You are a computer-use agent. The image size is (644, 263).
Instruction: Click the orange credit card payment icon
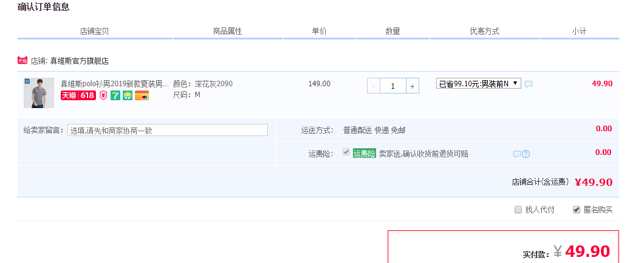(x=142, y=95)
